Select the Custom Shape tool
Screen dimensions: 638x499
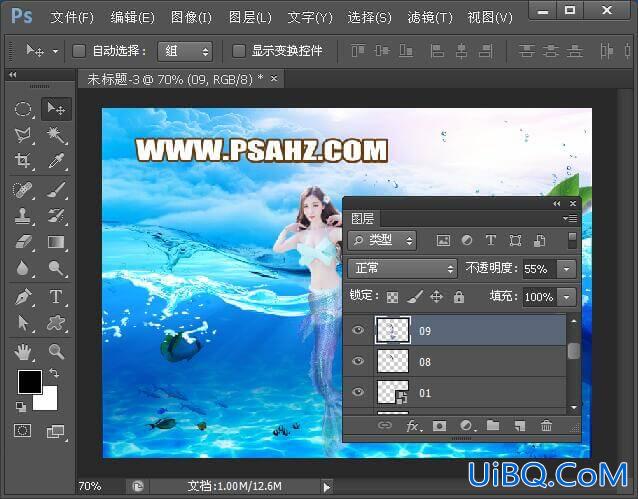pos(56,323)
